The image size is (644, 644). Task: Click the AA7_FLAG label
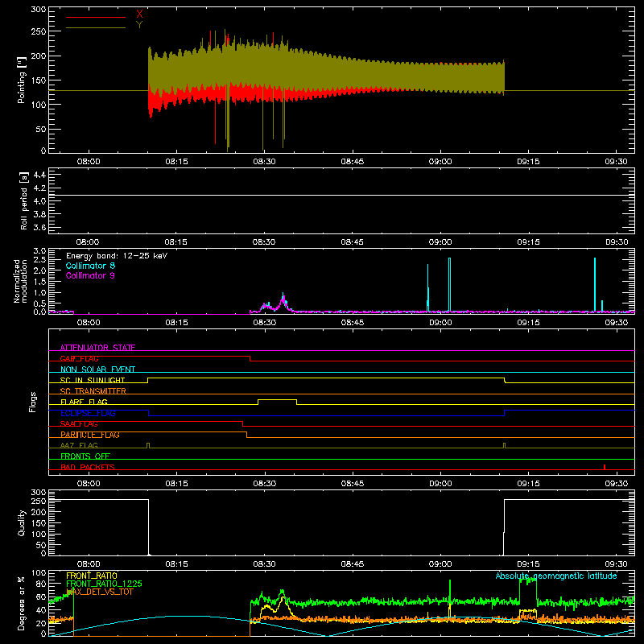(79, 445)
